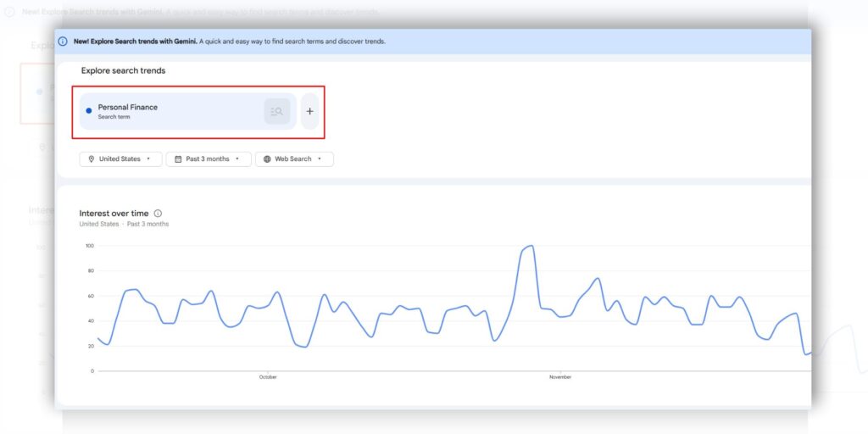The image size is (868, 434).
Task: Click the location pin icon
Action: point(92,159)
